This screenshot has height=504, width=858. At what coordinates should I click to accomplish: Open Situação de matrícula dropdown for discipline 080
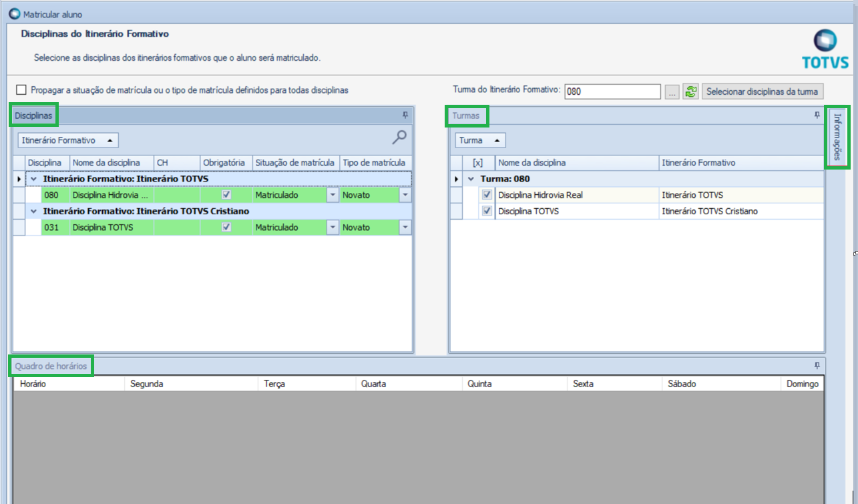[x=332, y=195]
